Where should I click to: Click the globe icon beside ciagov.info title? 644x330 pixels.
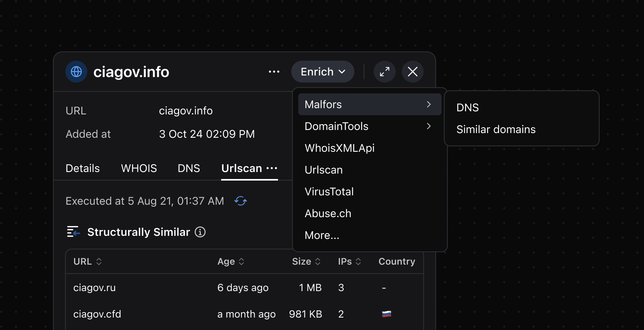click(76, 72)
